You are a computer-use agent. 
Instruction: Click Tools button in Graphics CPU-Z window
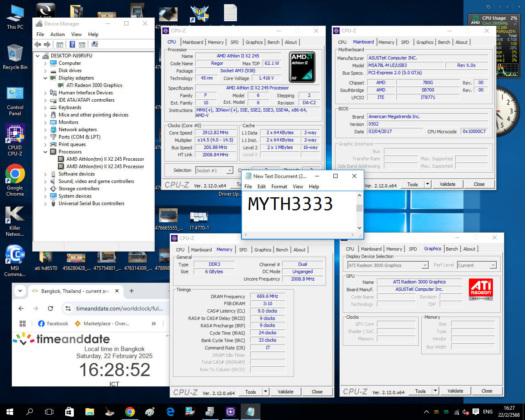click(x=420, y=391)
